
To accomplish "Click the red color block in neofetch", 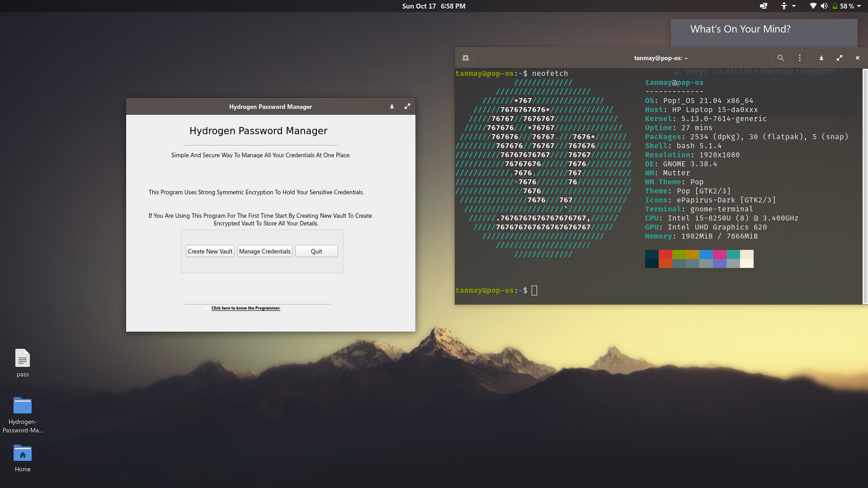I will pos(665,254).
